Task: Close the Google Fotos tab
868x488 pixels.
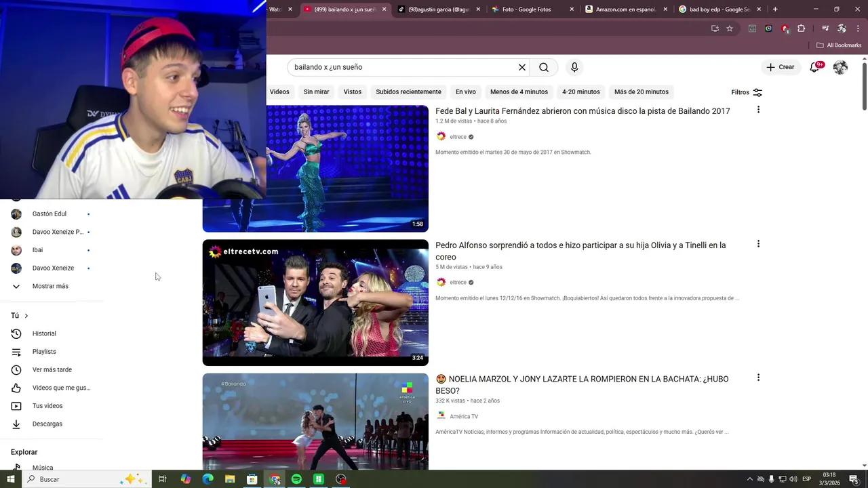Action: (x=572, y=9)
